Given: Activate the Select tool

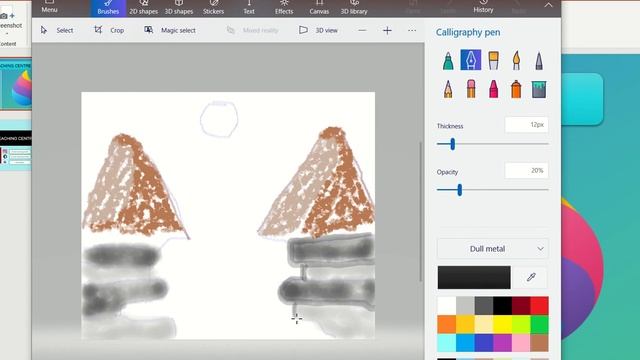Looking at the screenshot, I should coord(57,30).
